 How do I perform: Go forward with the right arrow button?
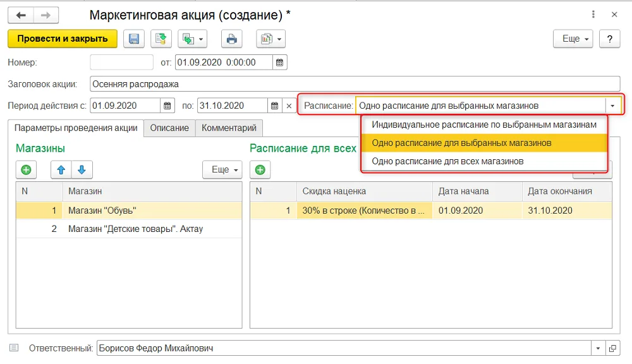46,15
